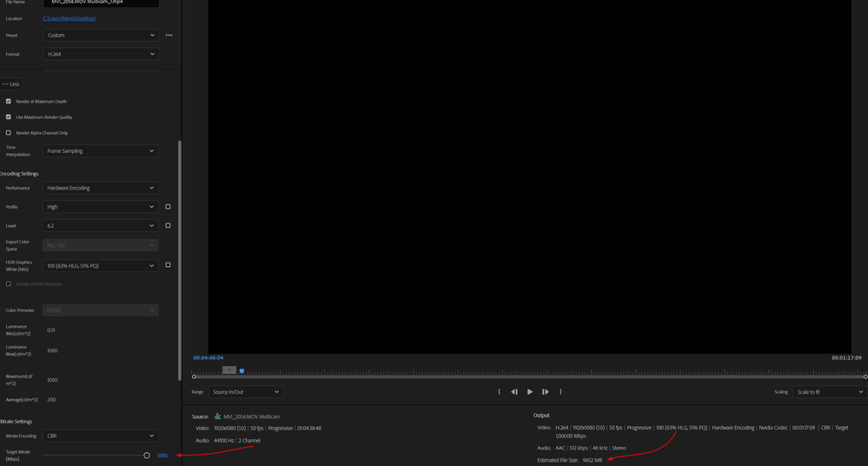Image resolution: width=868 pixels, height=466 pixels.
Task: Click the Out point handle at timeline end
Action: click(x=865, y=376)
